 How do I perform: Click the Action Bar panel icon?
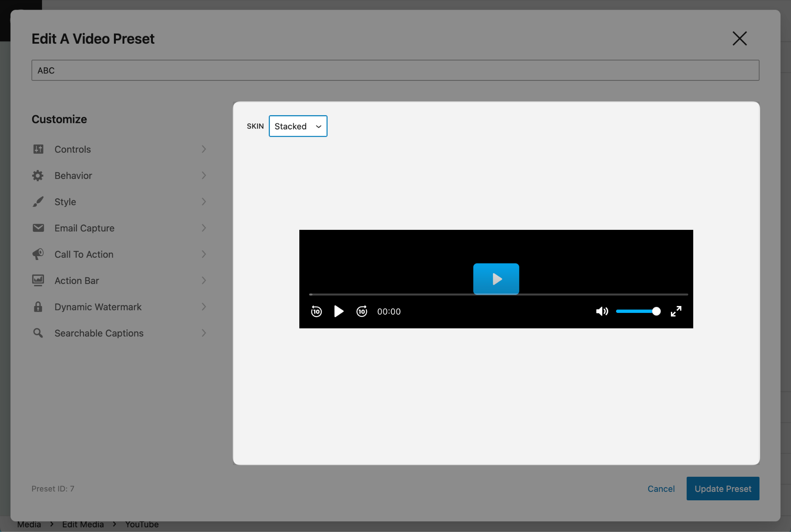point(38,280)
